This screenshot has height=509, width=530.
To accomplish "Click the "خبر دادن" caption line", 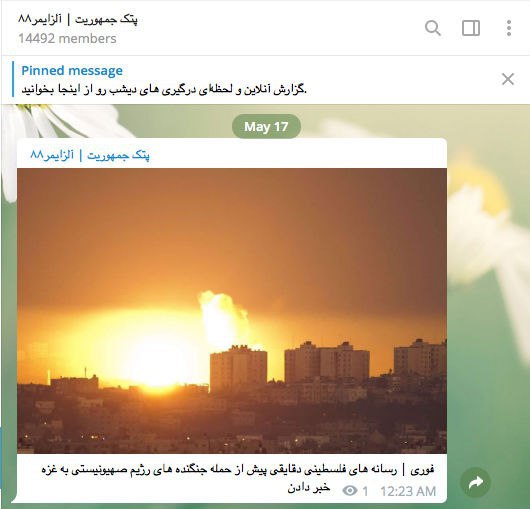I will (309, 487).
